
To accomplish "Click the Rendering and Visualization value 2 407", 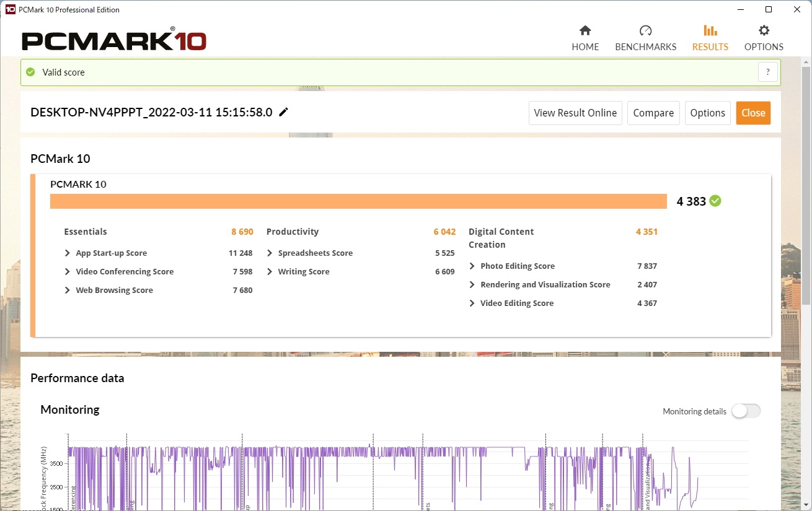I will pyautogui.click(x=647, y=285).
